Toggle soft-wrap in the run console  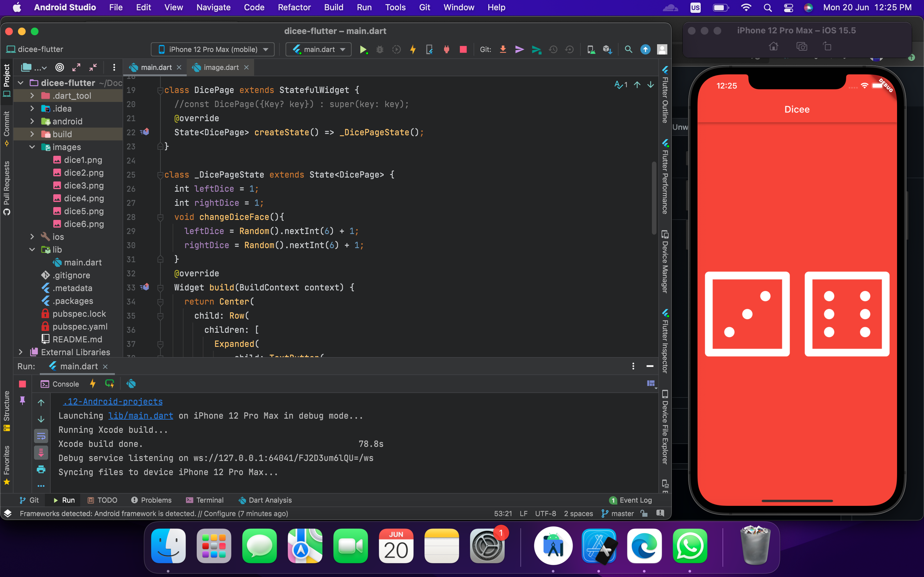tap(41, 436)
